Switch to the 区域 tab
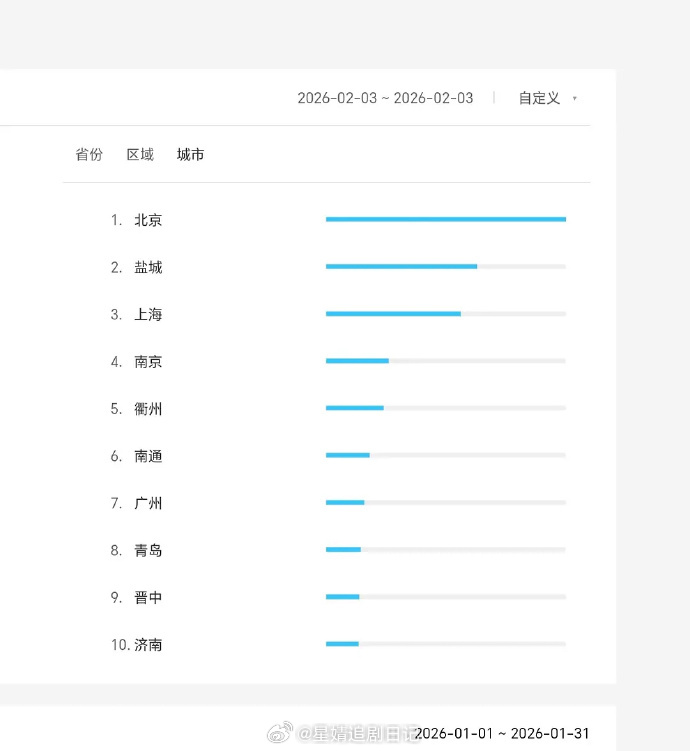690x751 pixels. click(140, 155)
